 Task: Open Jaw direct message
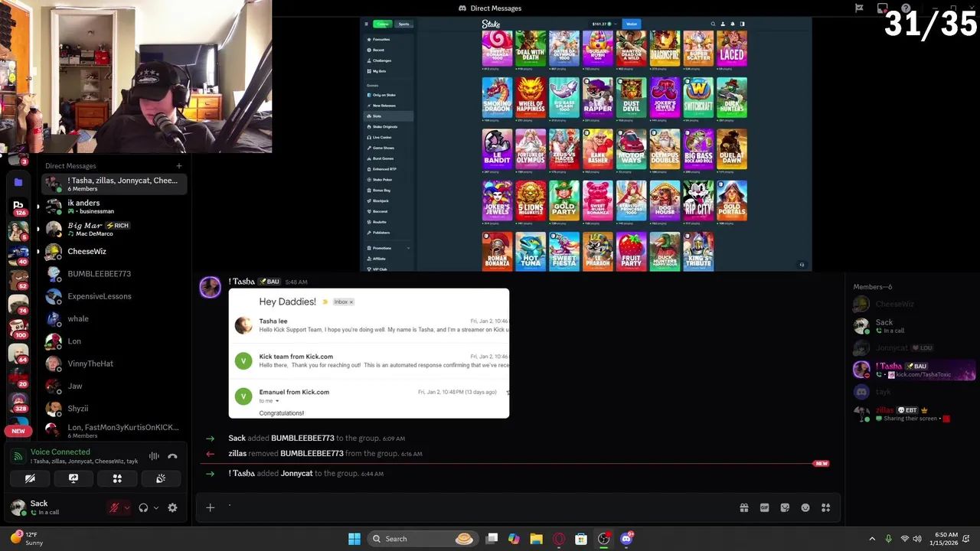[x=113, y=386]
